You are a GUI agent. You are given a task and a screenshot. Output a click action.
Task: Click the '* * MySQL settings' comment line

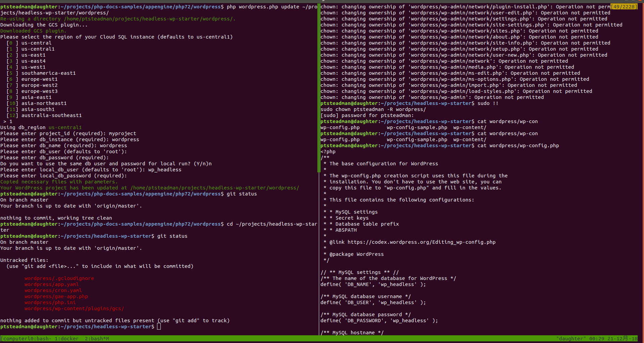351,212
